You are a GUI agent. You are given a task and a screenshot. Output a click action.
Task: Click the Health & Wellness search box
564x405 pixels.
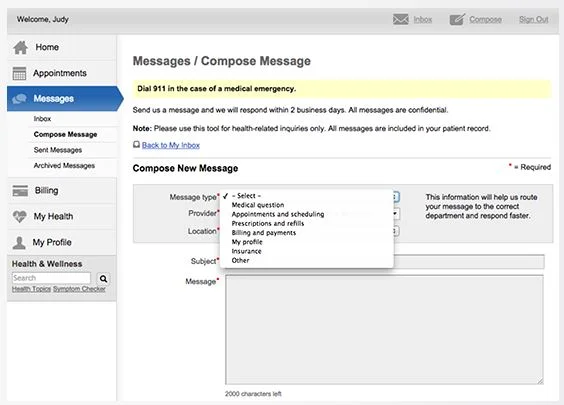point(51,278)
